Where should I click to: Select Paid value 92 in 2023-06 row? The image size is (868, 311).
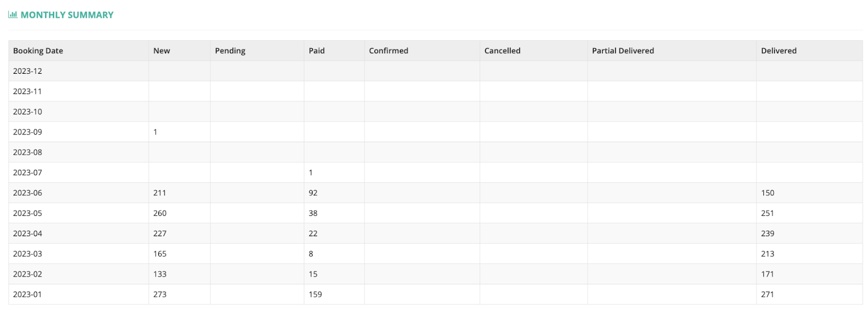tap(313, 193)
